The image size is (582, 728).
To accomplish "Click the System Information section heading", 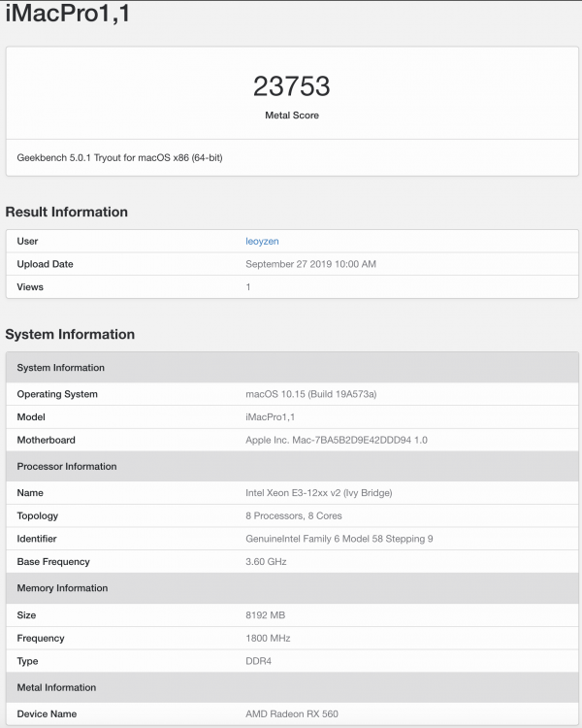I will 70,334.
